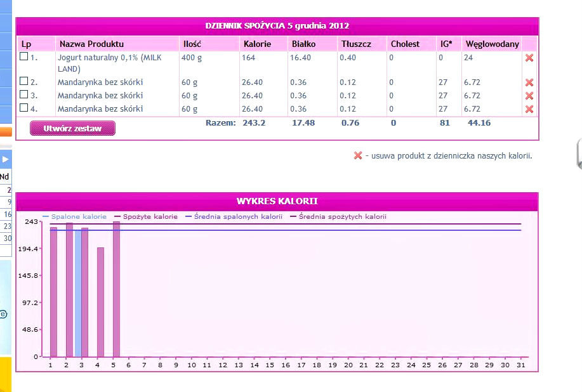582x392 pixels.
Task: Select the Razem protein total 17.48
Action: coord(303,123)
